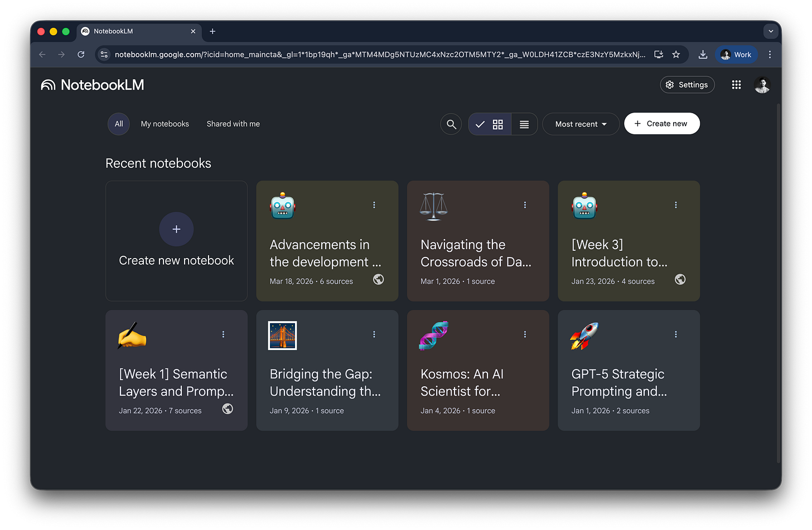Click the browser forward arrow
Screen dimensions: 812x530
tap(61, 54)
